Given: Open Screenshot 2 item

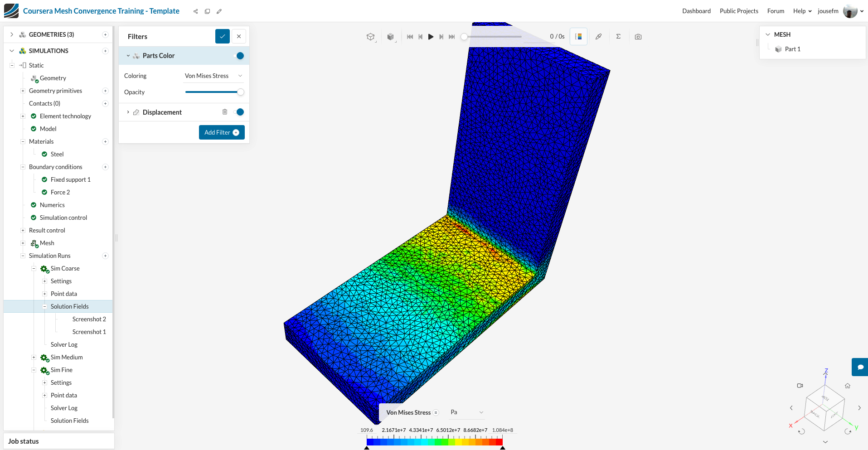Looking at the screenshot, I should pyautogui.click(x=89, y=319).
